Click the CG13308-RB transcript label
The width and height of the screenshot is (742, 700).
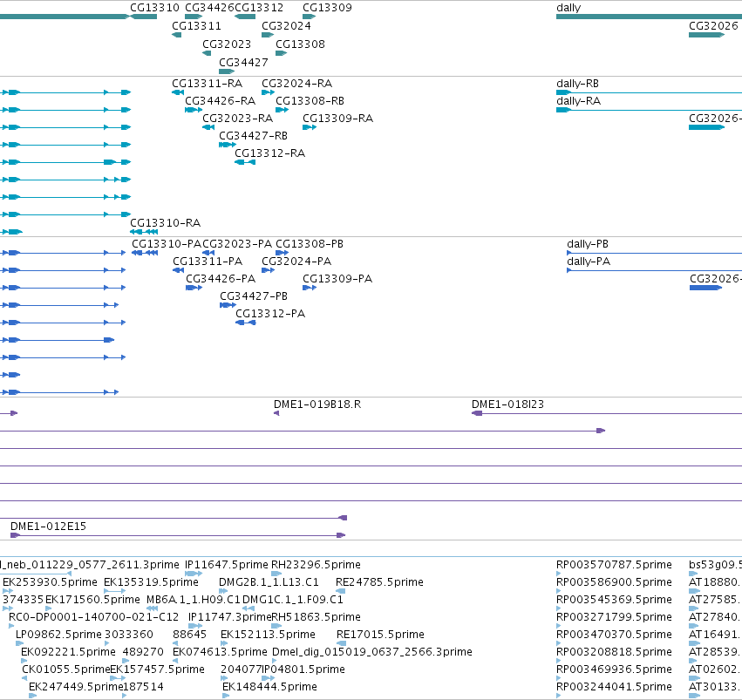pyautogui.click(x=310, y=101)
